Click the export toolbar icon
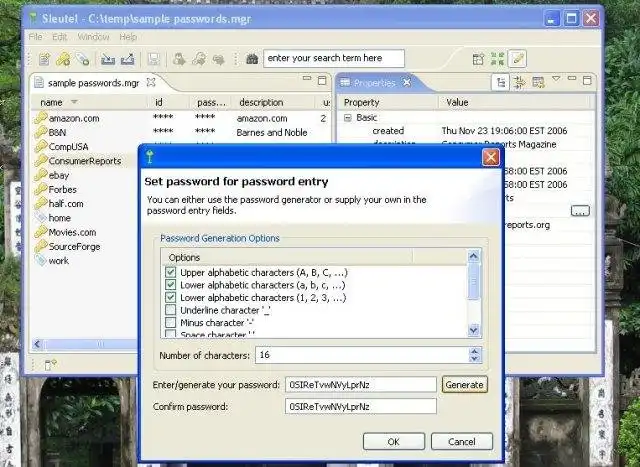640x467 pixels. tap(127, 59)
